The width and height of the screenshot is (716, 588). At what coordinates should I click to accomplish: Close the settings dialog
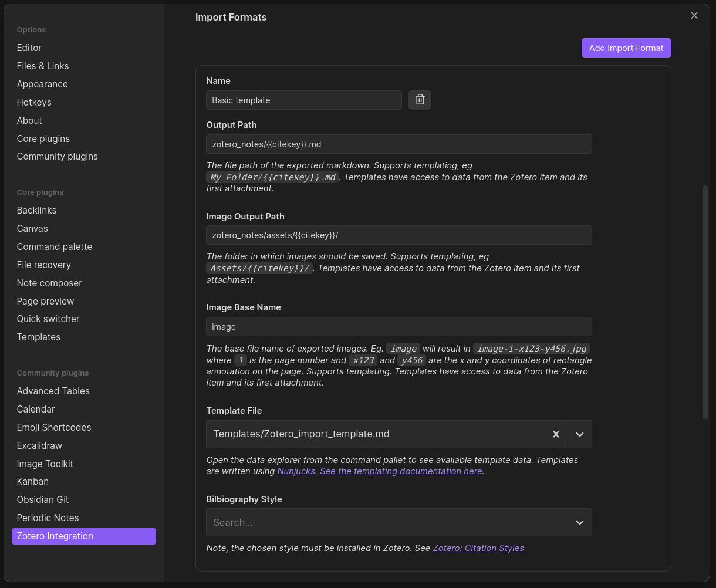pyautogui.click(x=694, y=16)
